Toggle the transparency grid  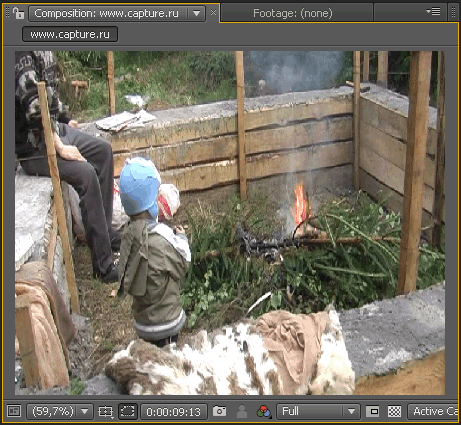pos(394,412)
